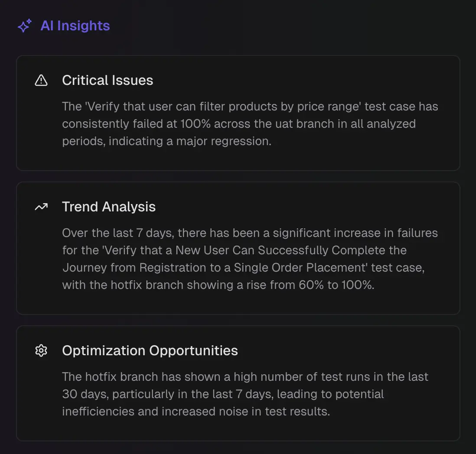Open the Trend Analysis card title
Image resolution: width=476 pixels, height=454 pixels.
[x=109, y=207]
